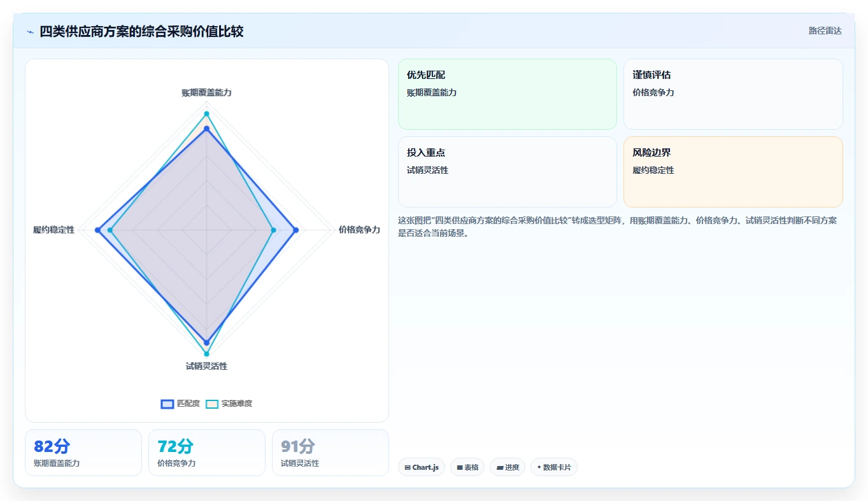Click 履约稳定性 text in the 风险边界 card

(653, 170)
